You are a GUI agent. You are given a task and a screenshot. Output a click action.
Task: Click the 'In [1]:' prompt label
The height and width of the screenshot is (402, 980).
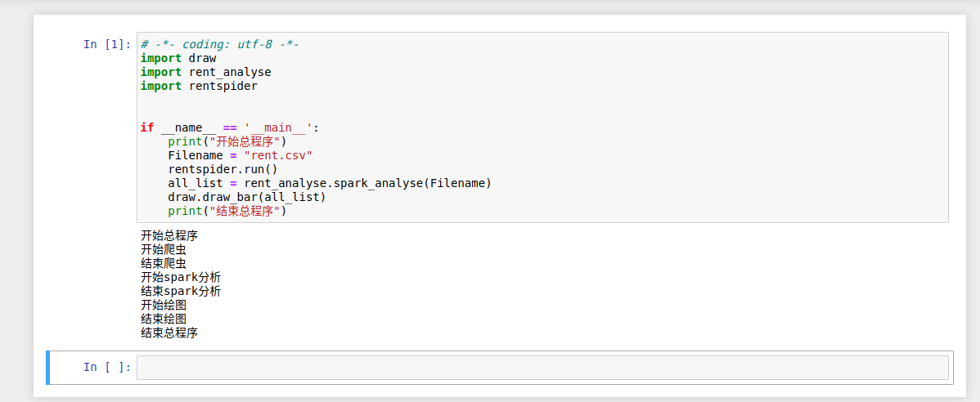coord(107,44)
